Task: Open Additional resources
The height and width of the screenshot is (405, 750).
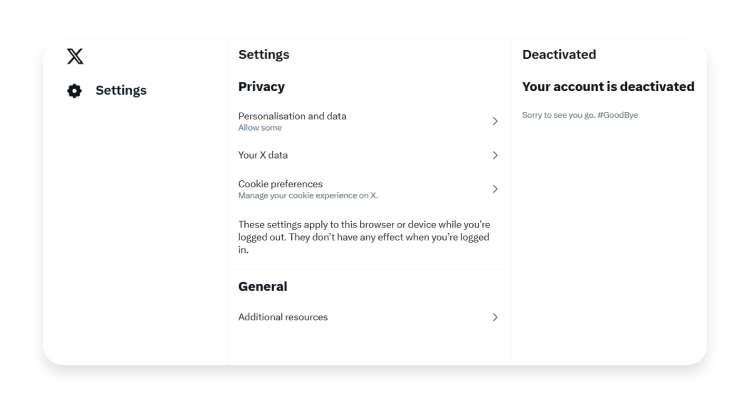Action: (283, 317)
